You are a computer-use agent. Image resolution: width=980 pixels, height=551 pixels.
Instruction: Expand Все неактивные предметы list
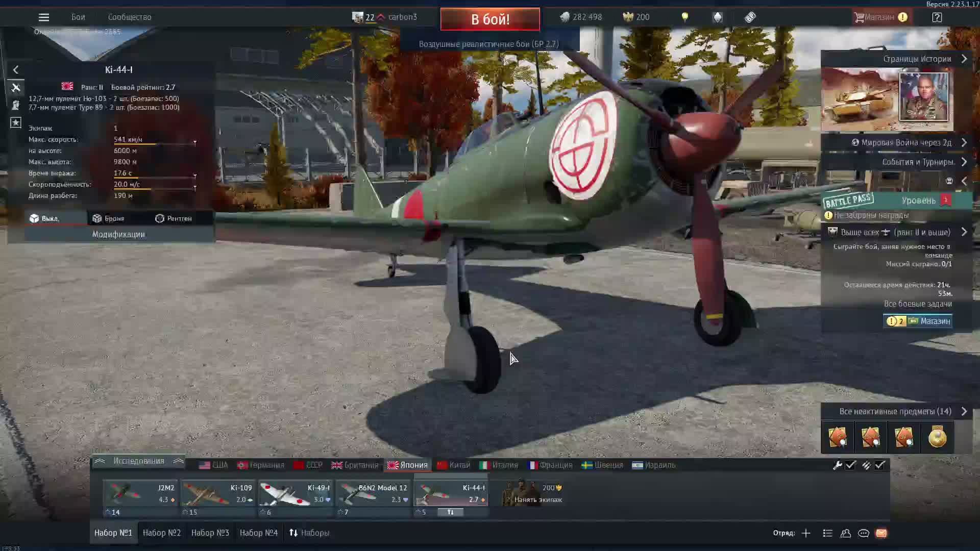click(964, 411)
